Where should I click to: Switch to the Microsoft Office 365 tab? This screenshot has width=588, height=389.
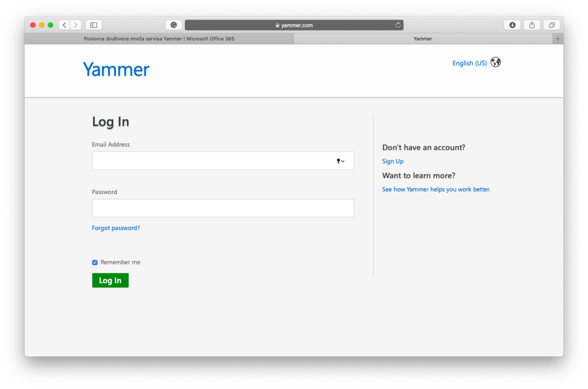click(x=159, y=39)
